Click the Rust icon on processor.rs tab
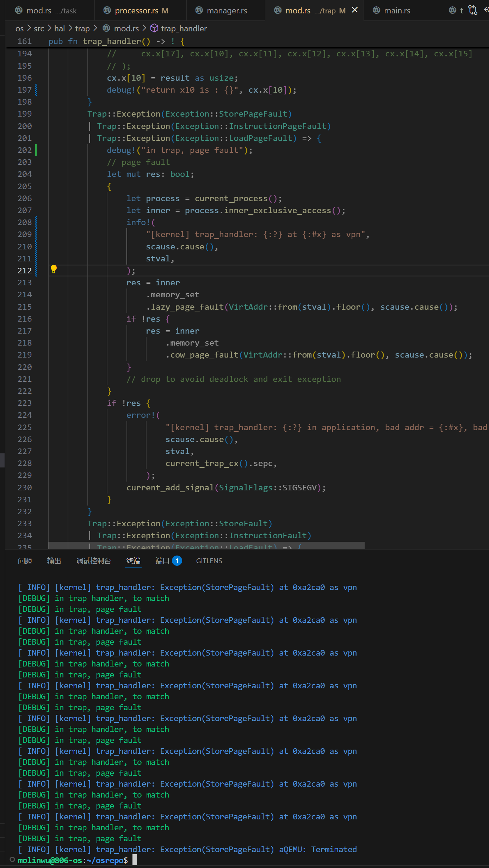Screen dimensions: 489x868 (107, 11)
